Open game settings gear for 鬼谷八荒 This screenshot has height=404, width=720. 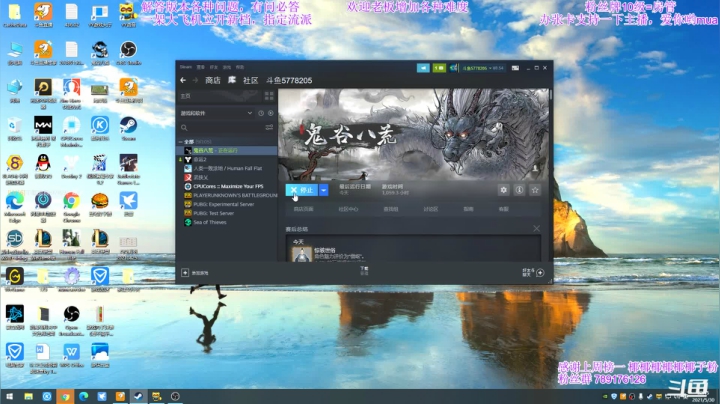[504, 190]
